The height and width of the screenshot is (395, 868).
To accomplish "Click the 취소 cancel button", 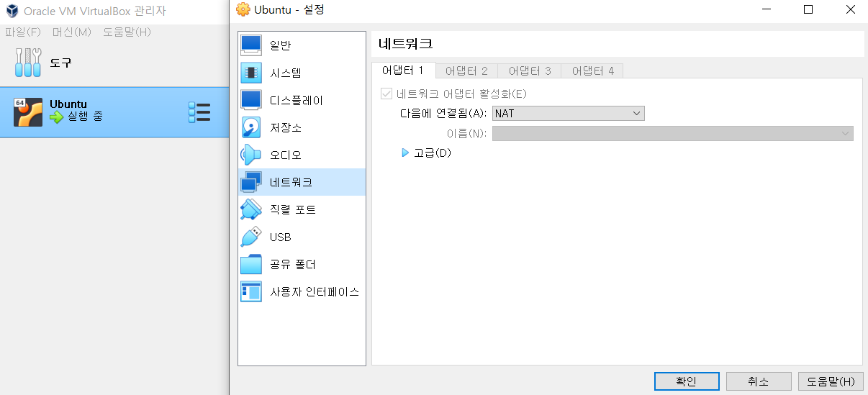I will (x=758, y=381).
